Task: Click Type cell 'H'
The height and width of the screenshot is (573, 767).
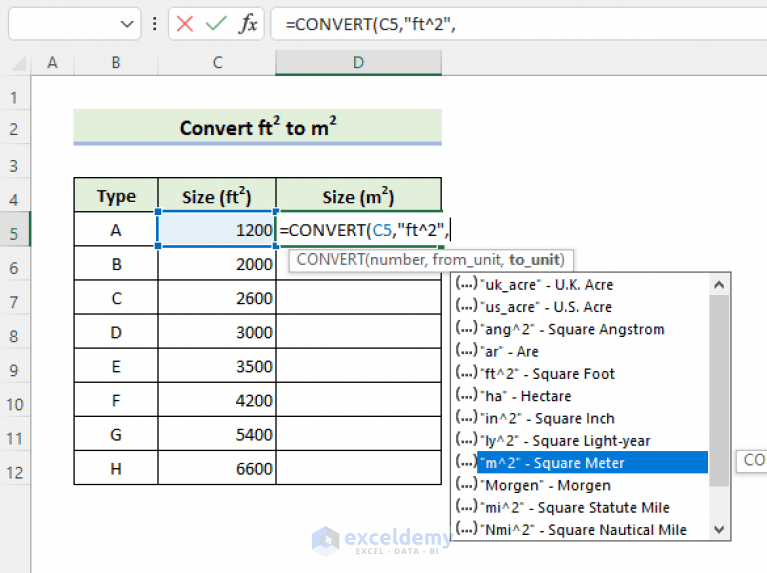Action: click(x=116, y=468)
